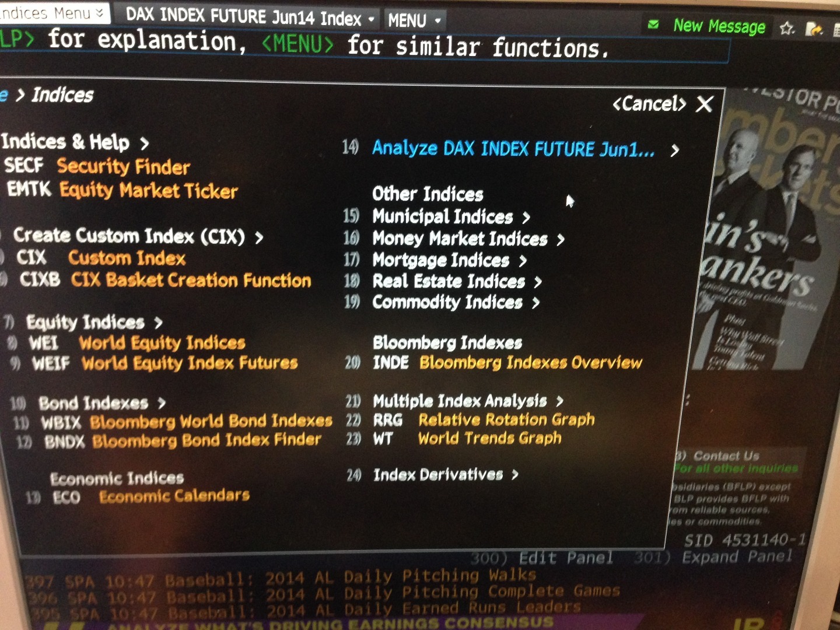
Task: Expand Bond Indexes submenu
Action: pos(102,403)
